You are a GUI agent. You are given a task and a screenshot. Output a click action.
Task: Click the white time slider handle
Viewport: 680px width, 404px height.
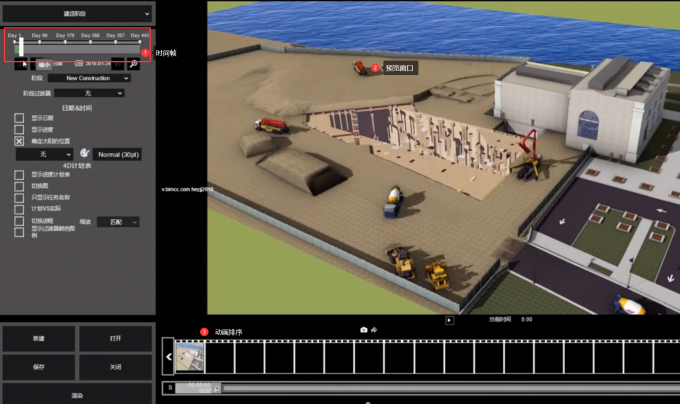pos(21,47)
